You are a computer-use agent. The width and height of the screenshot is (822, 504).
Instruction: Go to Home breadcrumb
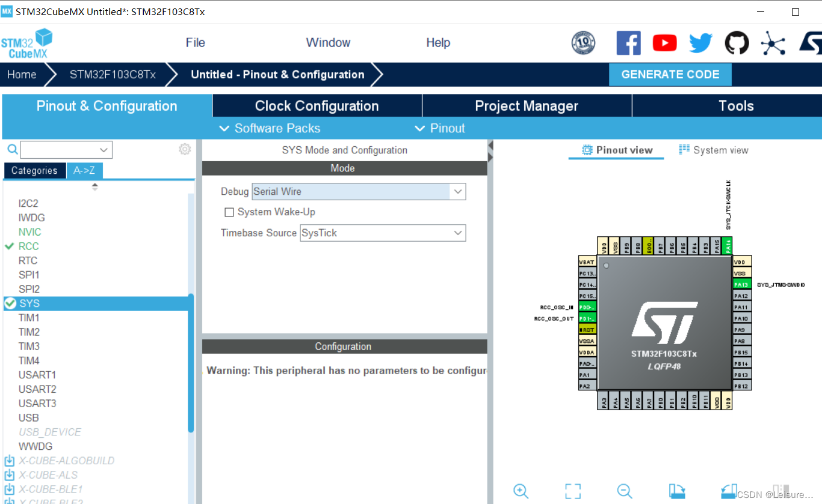(x=22, y=75)
